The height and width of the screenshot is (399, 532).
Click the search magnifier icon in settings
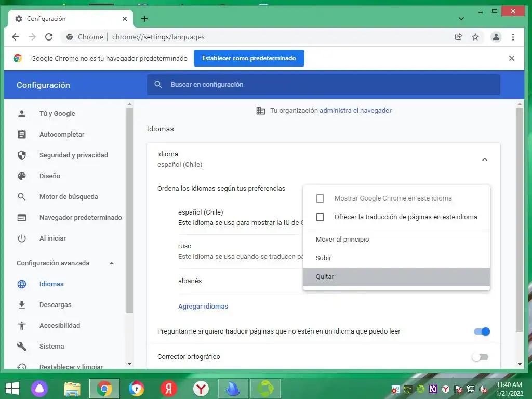pyautogui.click(x=158, y=85)
